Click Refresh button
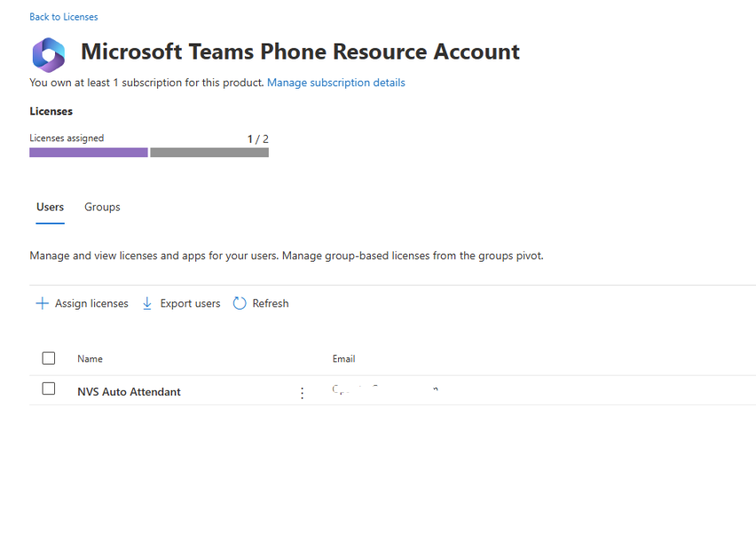 click(261, 303)
